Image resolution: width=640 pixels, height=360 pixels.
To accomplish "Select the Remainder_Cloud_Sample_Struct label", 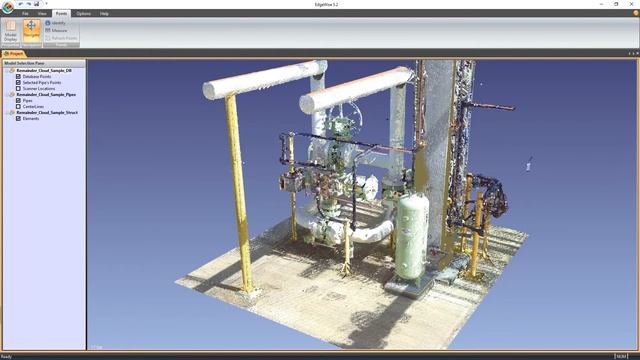I will [47, 112].
